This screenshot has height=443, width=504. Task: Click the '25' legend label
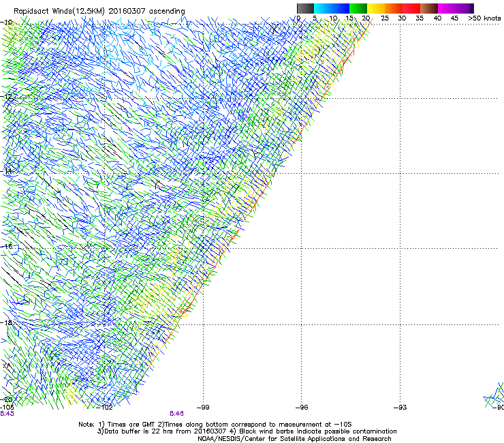(385, 18)
